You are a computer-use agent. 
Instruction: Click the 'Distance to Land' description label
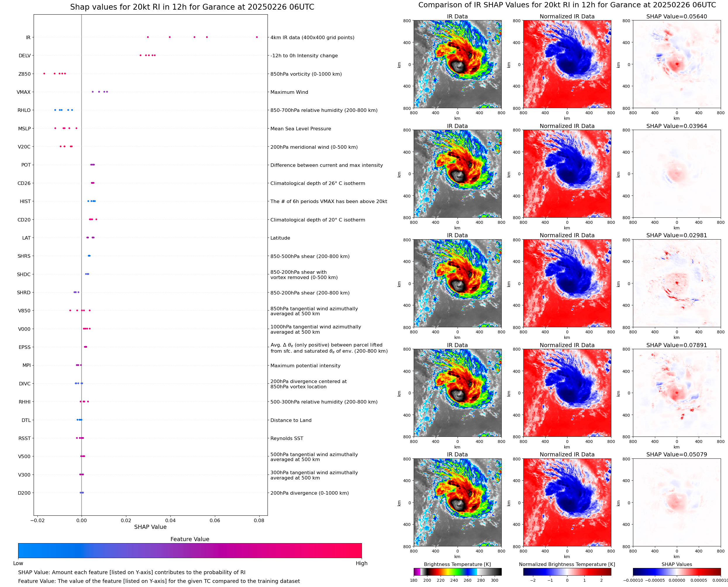tap(291, 420)
